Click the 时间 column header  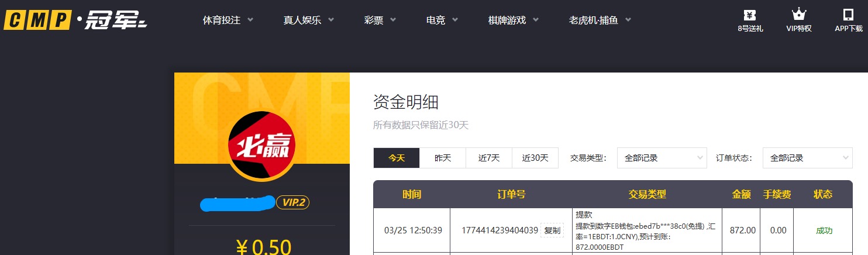click(x=412, y=194)
